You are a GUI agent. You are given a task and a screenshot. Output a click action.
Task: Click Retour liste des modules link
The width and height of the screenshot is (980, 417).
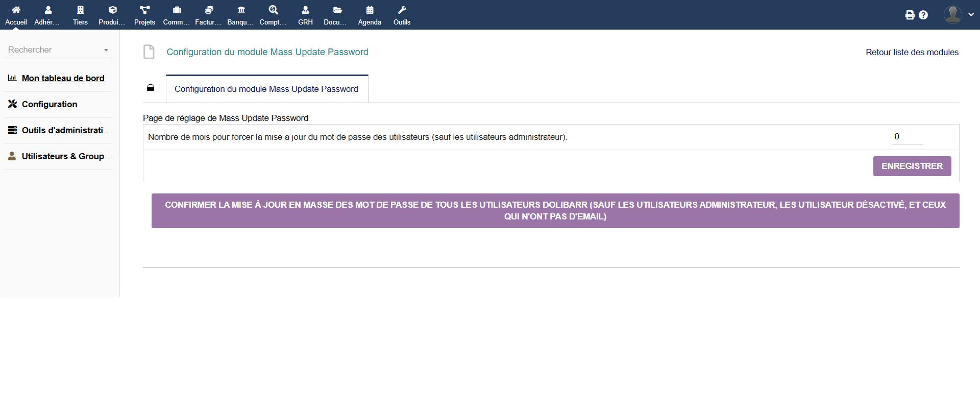click(x=912, y=52)
